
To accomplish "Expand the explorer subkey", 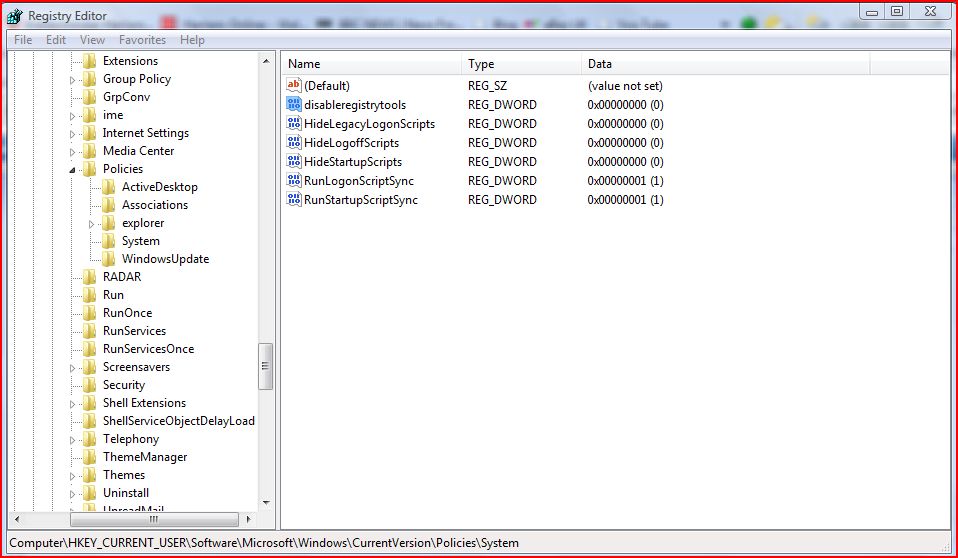I will (91, 224).
